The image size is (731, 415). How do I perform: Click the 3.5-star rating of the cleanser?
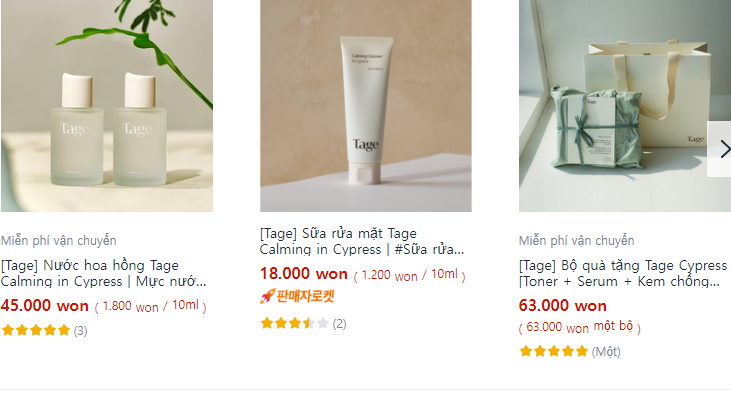click(295, 324)
